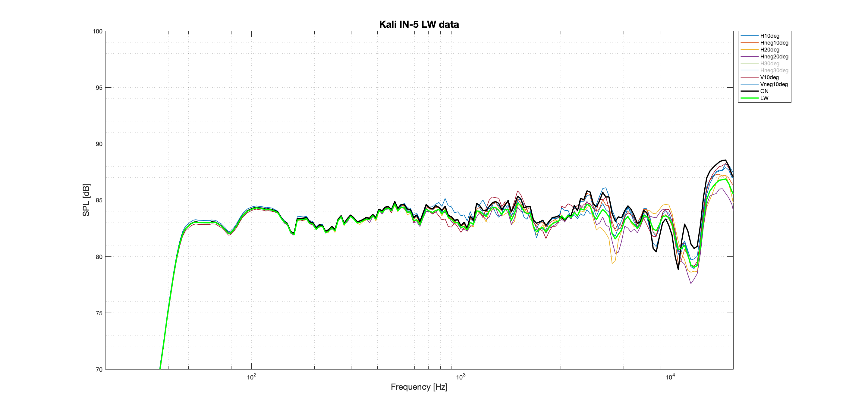Select the H20deg legend label

point(770,49)
